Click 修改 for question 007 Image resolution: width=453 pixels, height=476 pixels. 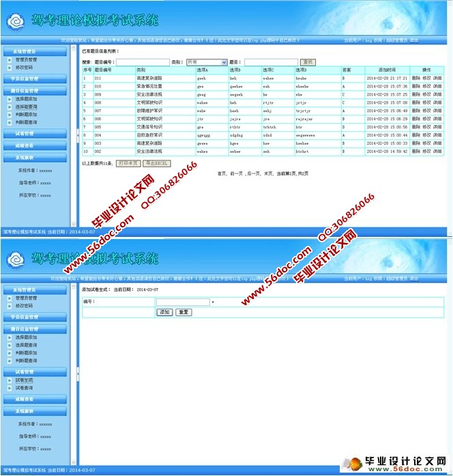[x=426, y=111]
